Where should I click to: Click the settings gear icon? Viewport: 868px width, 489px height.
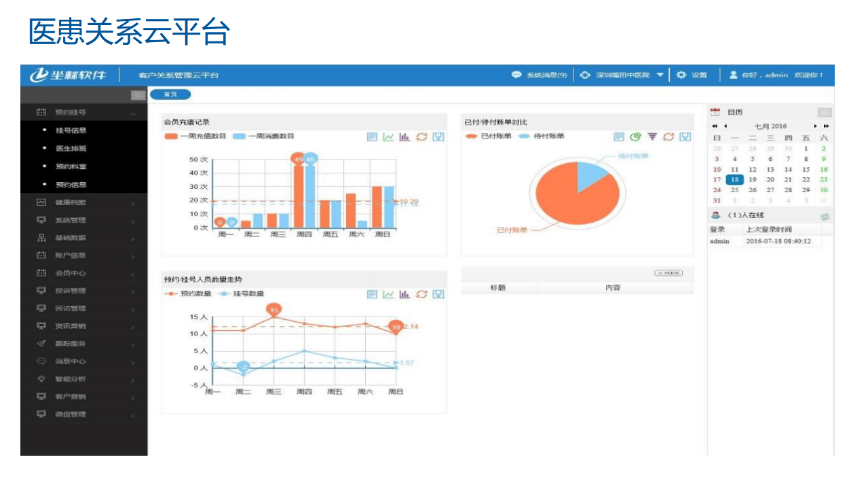pos(681,75)
